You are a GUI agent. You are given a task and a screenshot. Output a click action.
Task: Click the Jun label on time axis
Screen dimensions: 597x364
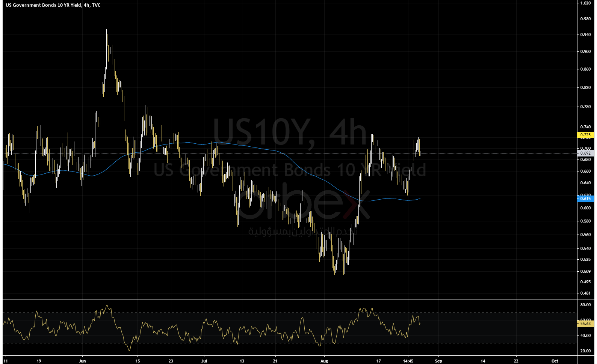(83, 361)
